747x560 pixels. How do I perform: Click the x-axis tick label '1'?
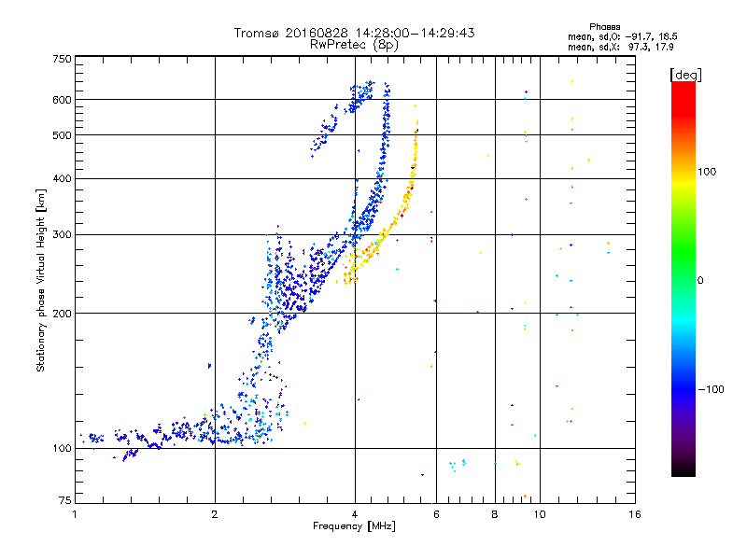coord(75,514)
